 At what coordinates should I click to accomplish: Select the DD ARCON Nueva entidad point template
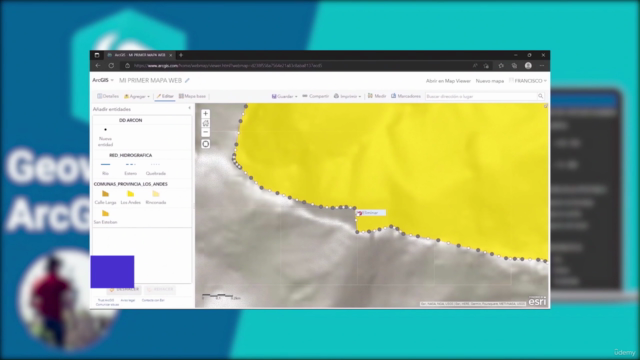(x=105, y=137)
